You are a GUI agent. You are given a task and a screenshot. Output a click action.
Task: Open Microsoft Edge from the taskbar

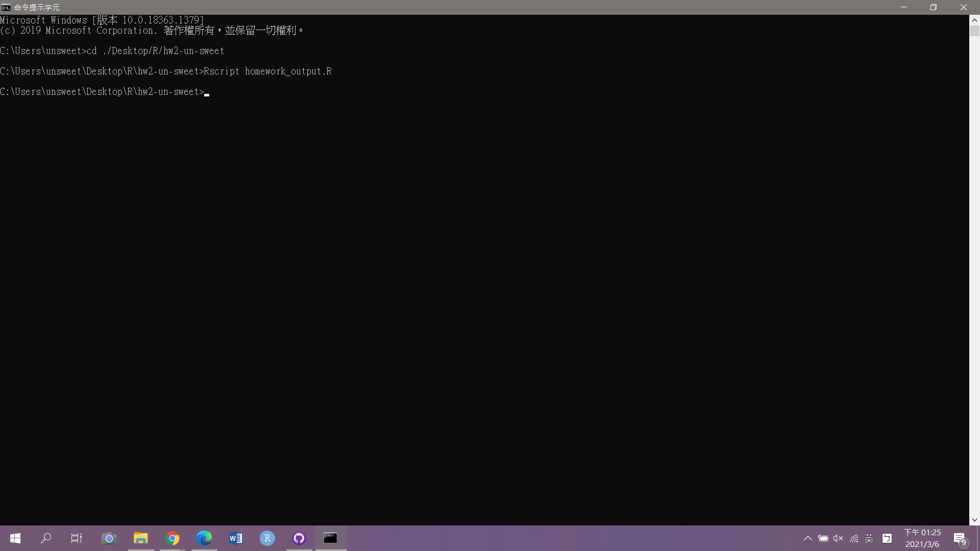click(x=204, y=538)
